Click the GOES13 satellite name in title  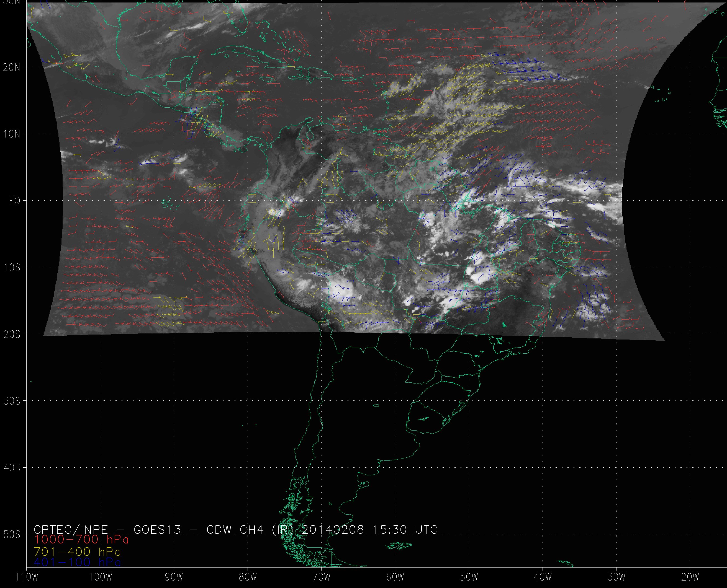[157, 529]
